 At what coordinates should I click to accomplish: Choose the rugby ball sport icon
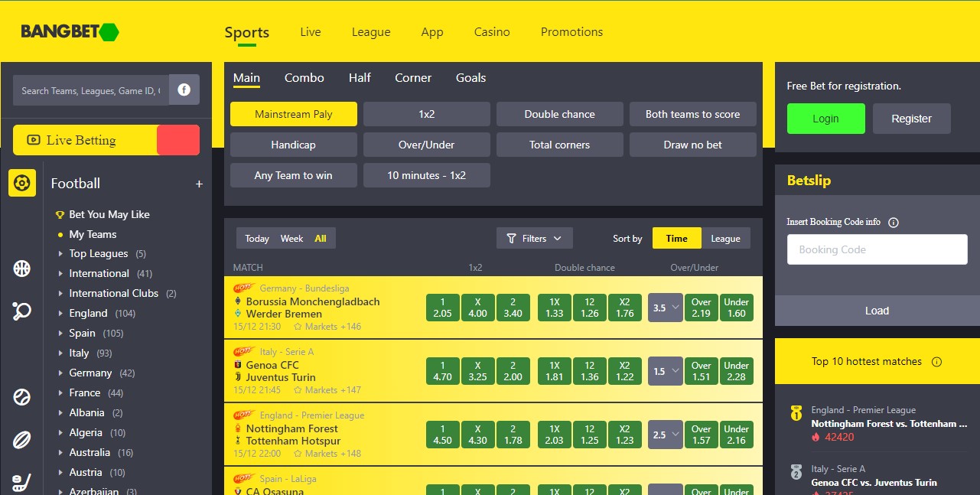coord(22,440)
